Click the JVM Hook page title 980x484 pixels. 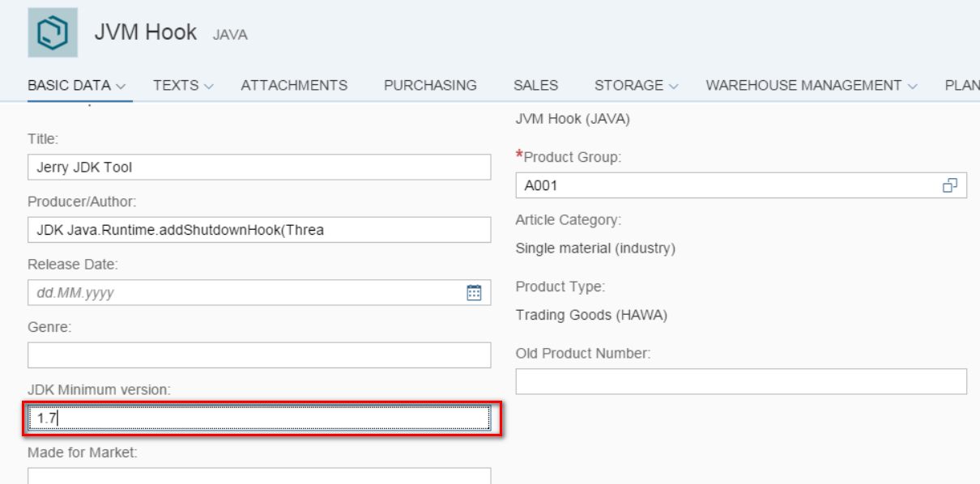pos(146,32)
